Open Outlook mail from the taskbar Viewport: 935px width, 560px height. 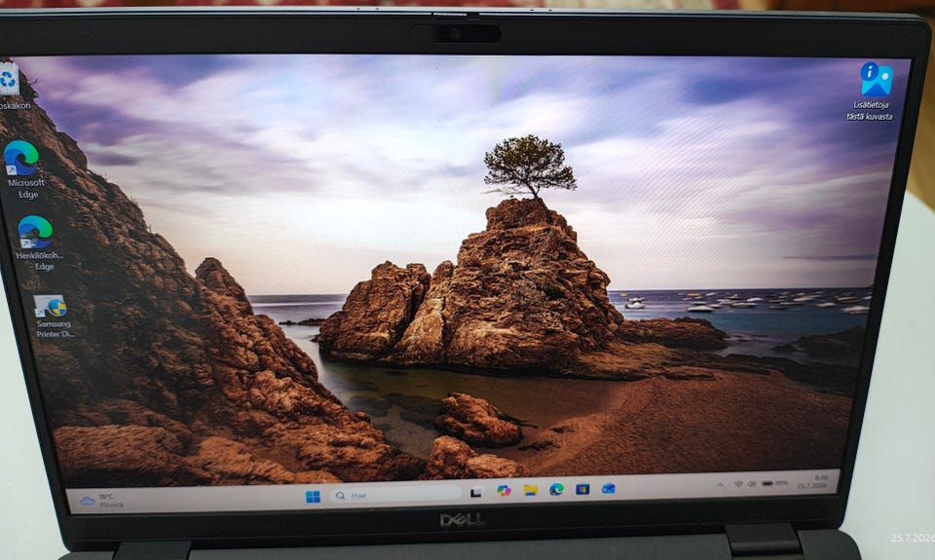coord(608,489)
